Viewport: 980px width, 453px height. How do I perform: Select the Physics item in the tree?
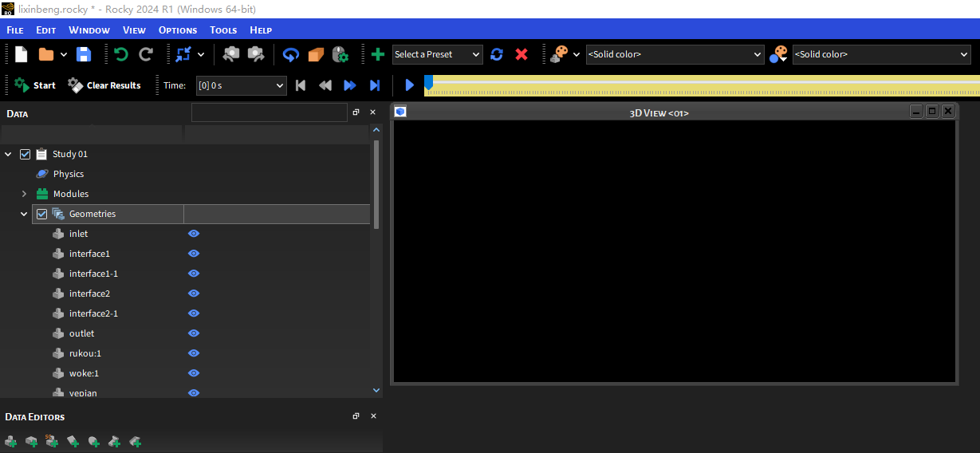(69, 174)
